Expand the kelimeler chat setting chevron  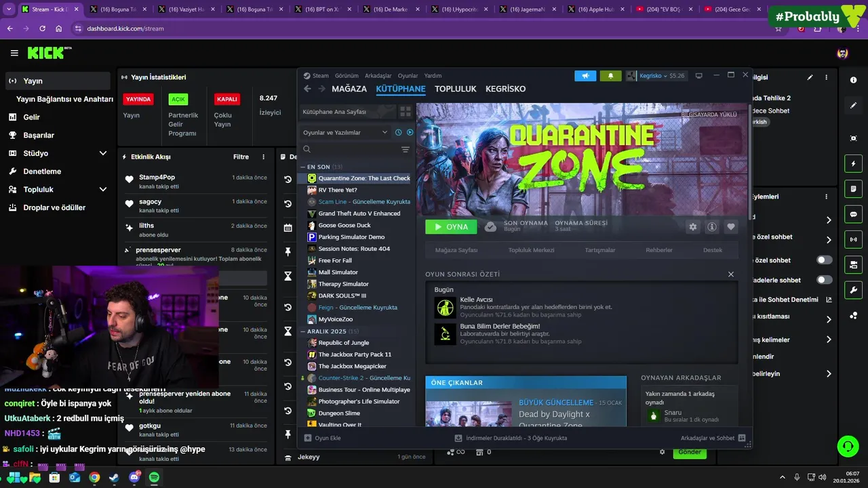coord(829,340)
